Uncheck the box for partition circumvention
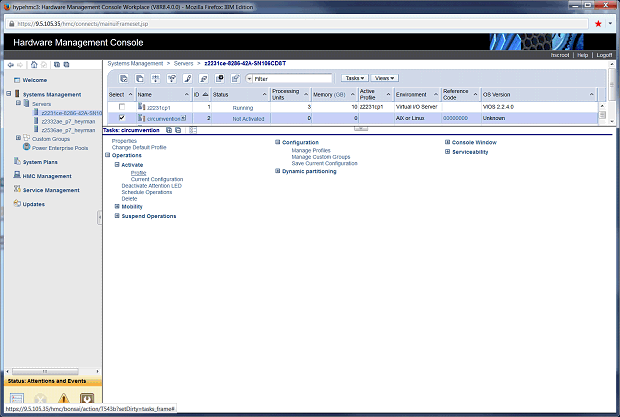 click(122, 118)
